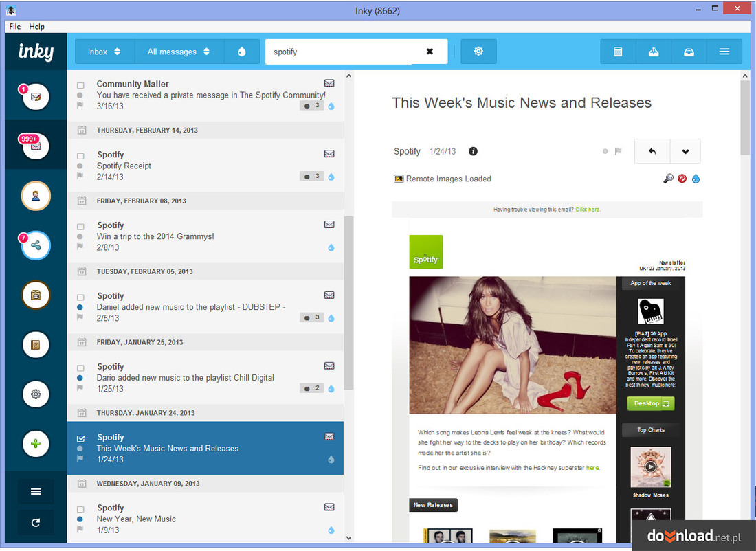The width and height of the screenshot is (756, 551).
Task: Click the Top Charts heading in the email
Action: coord(650,430)
